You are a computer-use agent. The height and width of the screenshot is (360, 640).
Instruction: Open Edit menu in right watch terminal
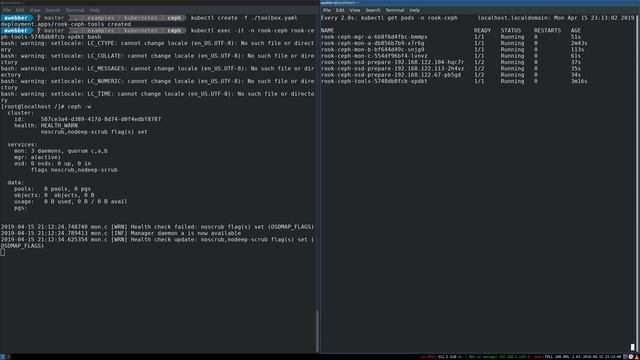coord(340,10)
